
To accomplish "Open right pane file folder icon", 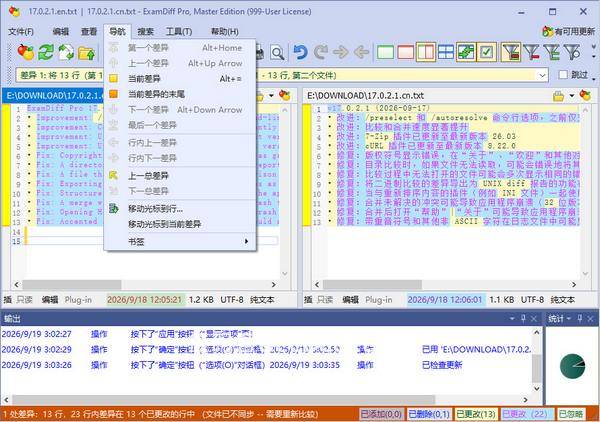I will click(559, 96).
